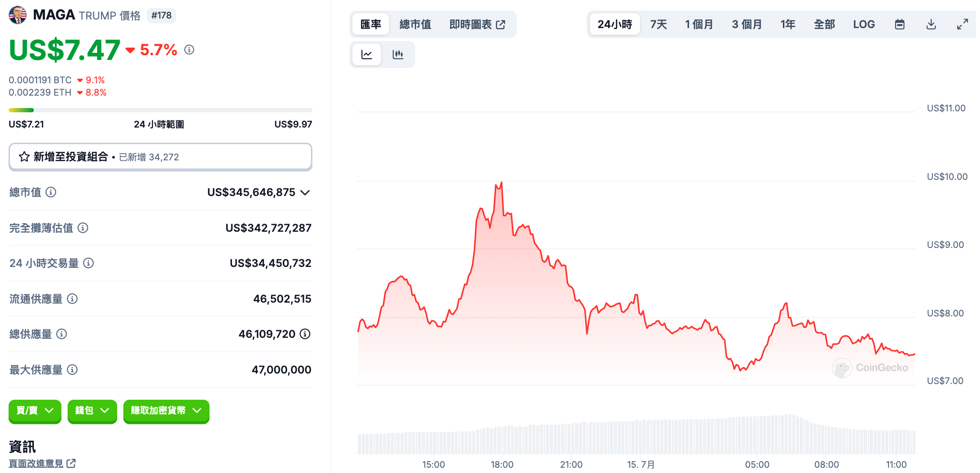Screen dimensions: 980x473
Task: Click the US$34,450,732 volume value
Action: [270, 263]
